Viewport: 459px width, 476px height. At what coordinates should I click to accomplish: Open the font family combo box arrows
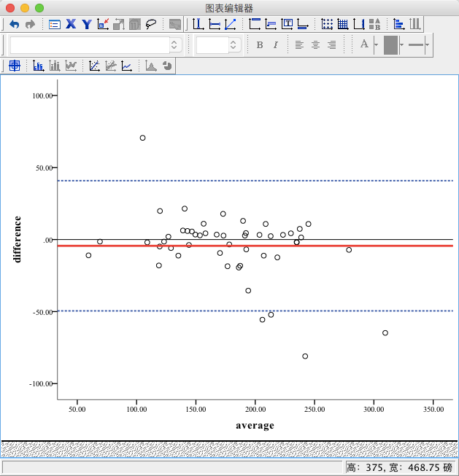pos(174,45)
